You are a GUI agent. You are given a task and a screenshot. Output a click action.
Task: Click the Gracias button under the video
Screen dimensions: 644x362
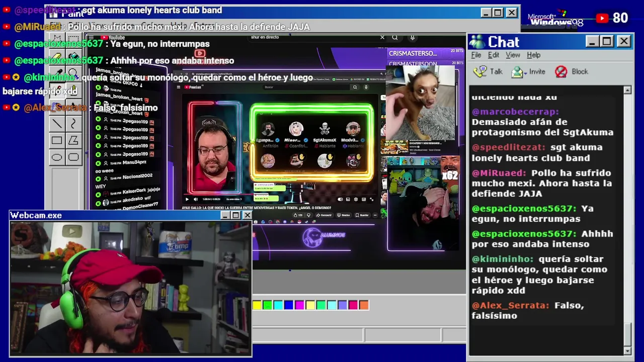coord(343,215)
